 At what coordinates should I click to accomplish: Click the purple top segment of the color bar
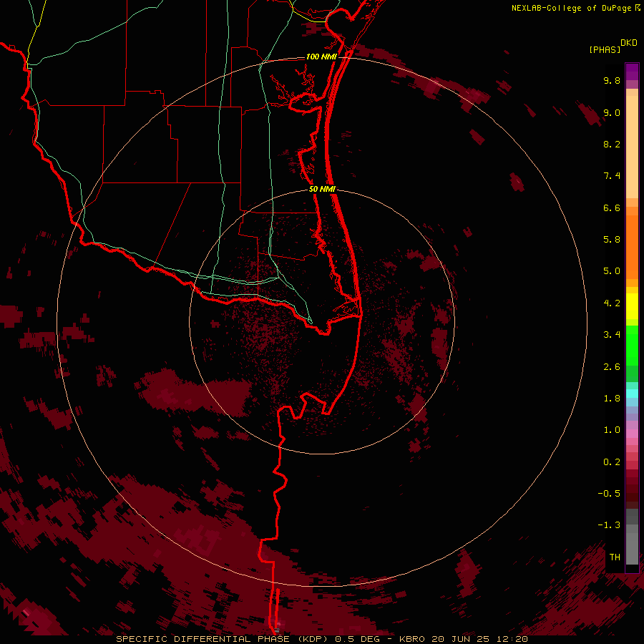(632, 72)
